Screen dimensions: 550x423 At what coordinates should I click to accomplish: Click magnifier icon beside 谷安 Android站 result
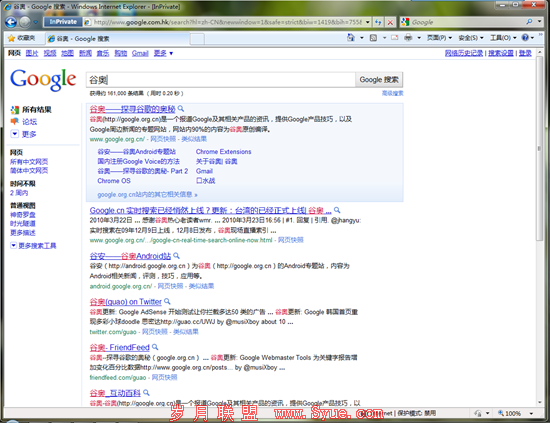click(x=176, y=256)
